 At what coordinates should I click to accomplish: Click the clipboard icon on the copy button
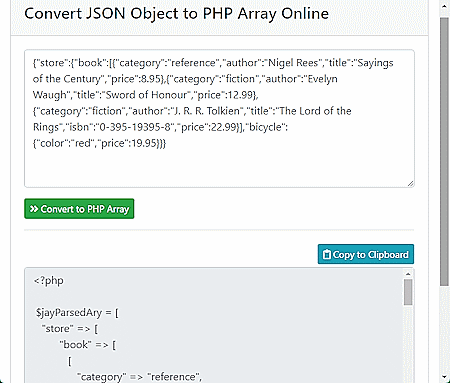(327, 255)
